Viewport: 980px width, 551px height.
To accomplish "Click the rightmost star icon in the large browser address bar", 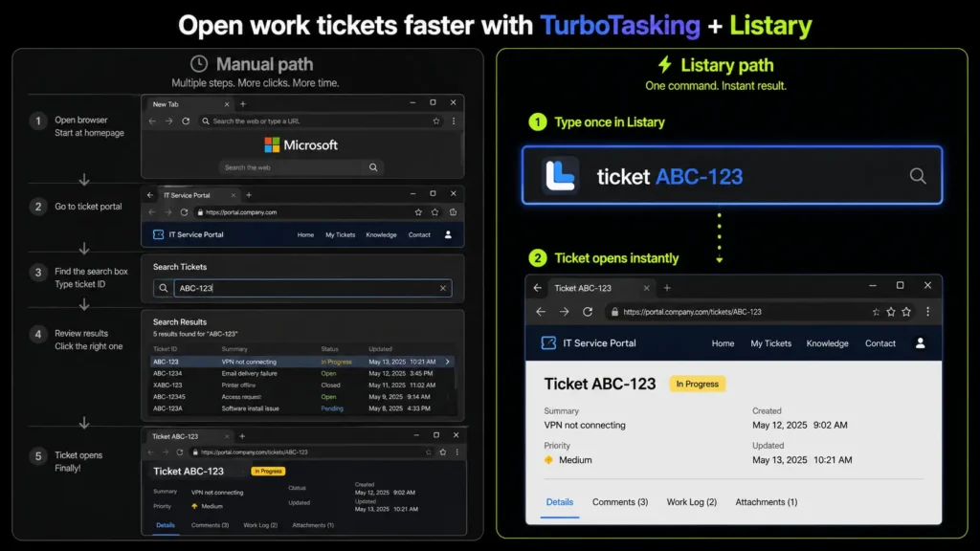I will pyautogui.click(x=906, y=312).
